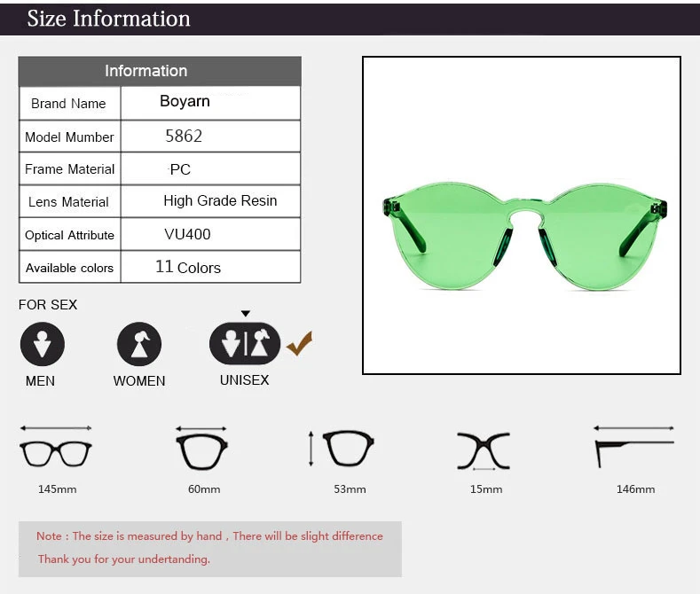Image resolution: width=700 pixels, height=594 pixels.
Task: Click the 53mm measurement
Action: tap(350, 489)
